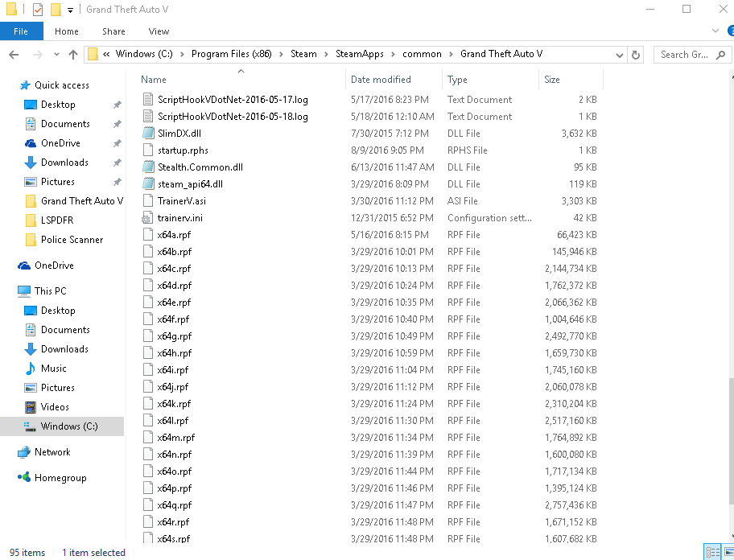Image resolution: width=734 pixels, height=560 pixels.
Task: Show hidden breadcrumb path with double chevron
Action: (106, 54)
